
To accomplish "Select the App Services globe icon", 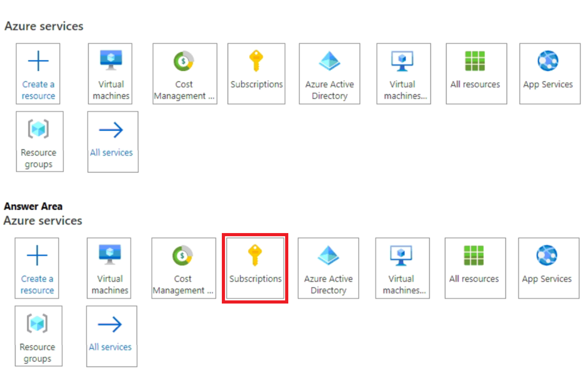I will tap(549, 73).
